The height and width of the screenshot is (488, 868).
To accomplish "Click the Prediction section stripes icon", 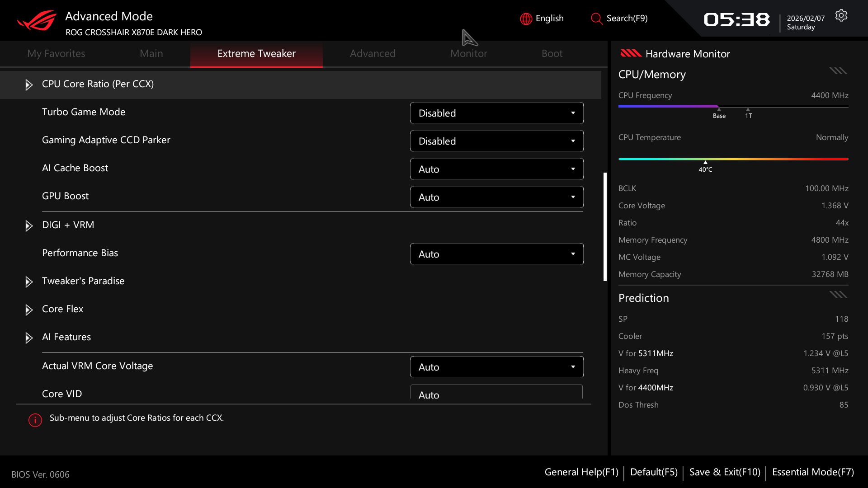I will click(838, 295).
